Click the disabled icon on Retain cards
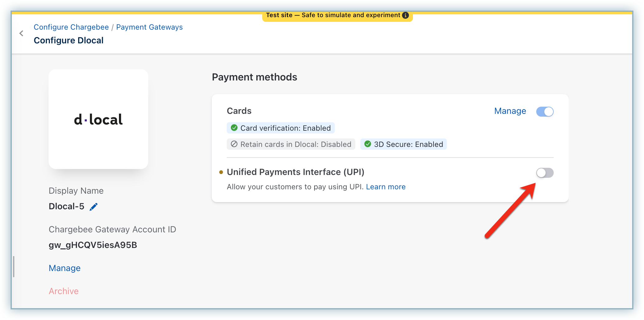Image resolution: width=644 pixels, height=320 pixels. click(x=234, y=144)
